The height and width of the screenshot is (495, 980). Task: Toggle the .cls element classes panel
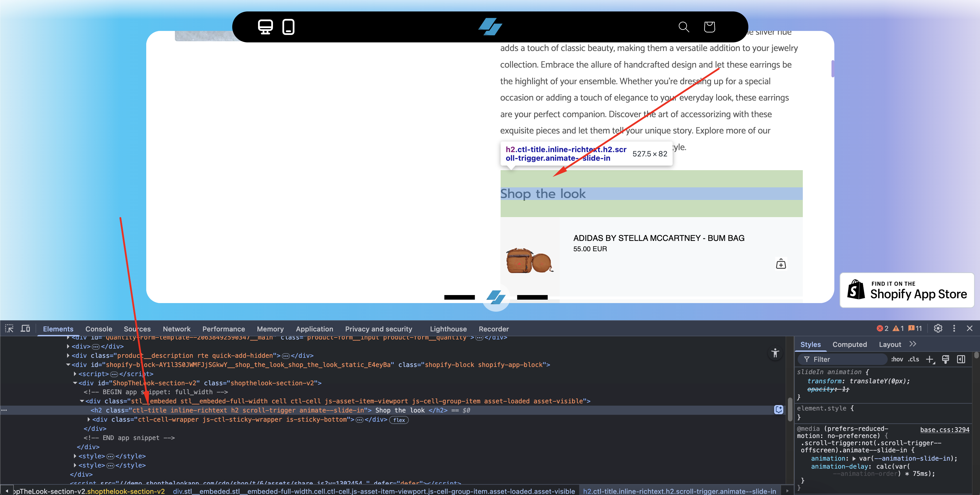(x=913, y=359)
